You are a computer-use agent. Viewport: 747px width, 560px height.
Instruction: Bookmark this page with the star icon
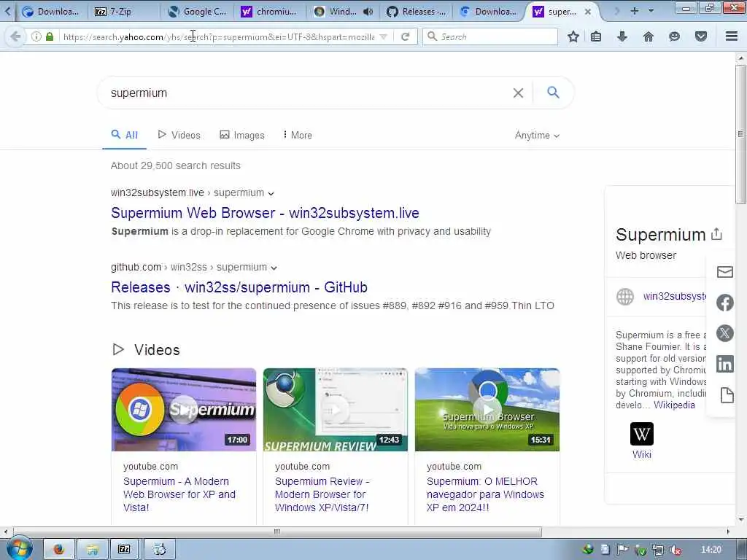tap(573, 36)
